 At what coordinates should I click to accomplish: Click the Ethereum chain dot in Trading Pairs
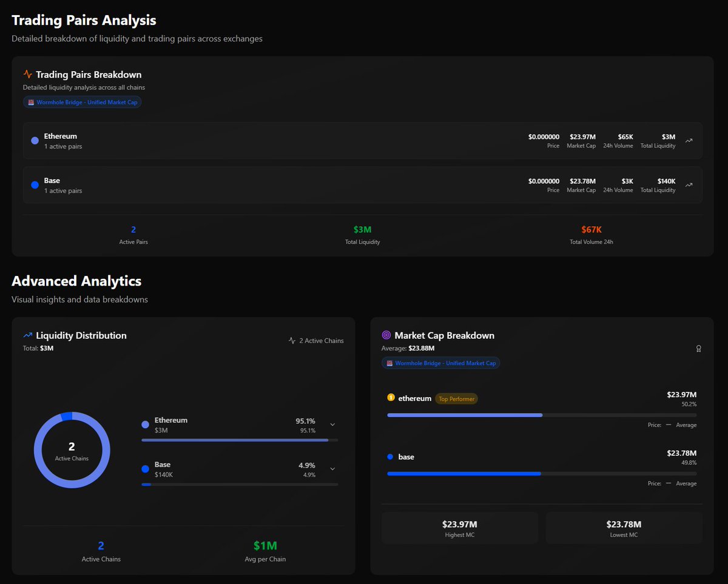pos(35,141)
